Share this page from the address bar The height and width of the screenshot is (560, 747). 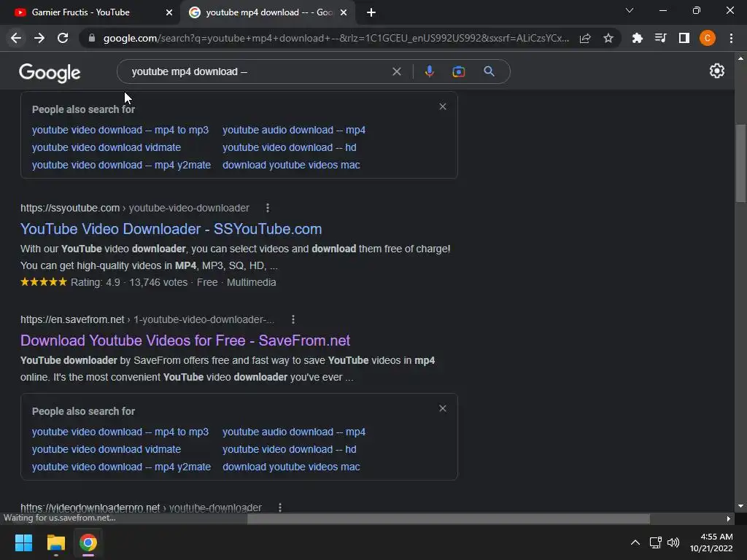pos(585,38)
